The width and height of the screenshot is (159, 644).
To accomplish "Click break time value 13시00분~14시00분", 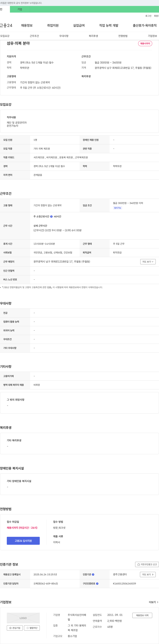I will point(44,244).
